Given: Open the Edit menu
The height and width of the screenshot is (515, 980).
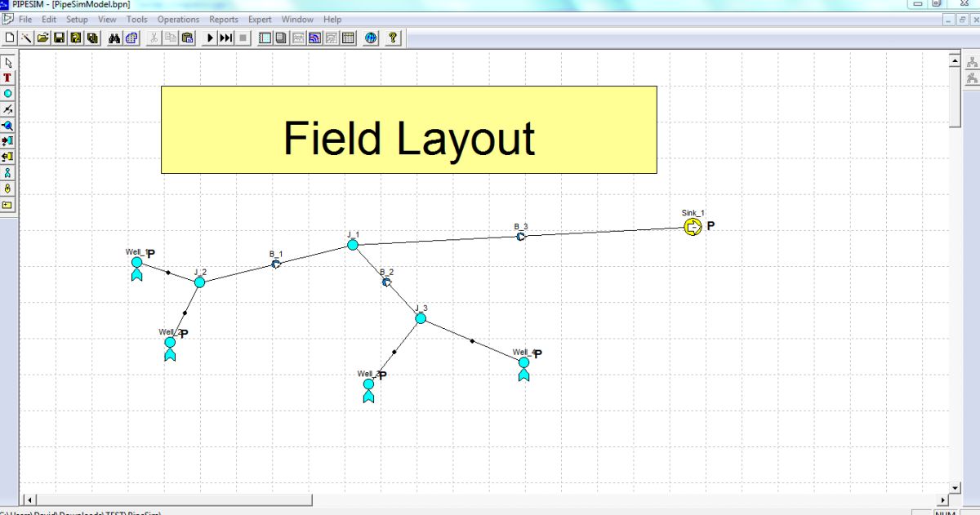Looking at the screenshot, I should coord(49,20).
